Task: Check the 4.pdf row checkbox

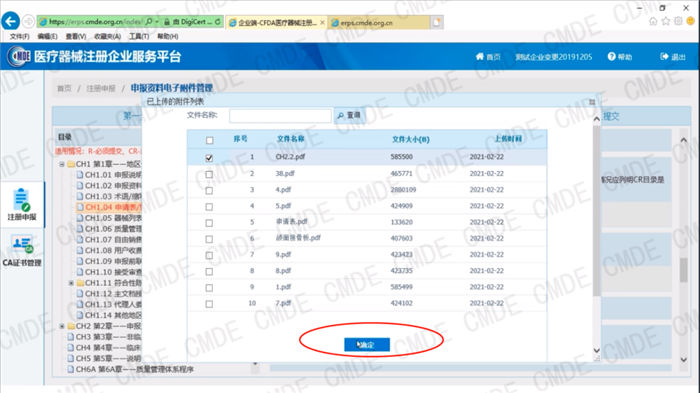Action: click(x=209, y=190)
